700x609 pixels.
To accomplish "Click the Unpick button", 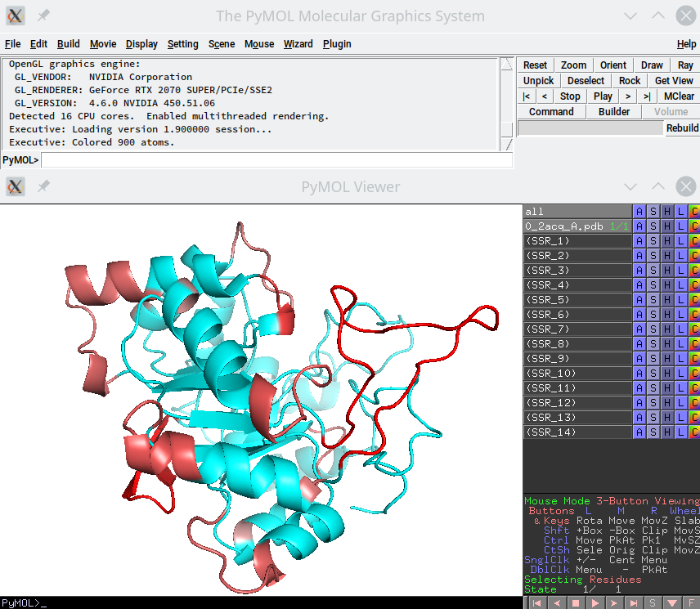I will pyautogui.click(x=538, y=81).
